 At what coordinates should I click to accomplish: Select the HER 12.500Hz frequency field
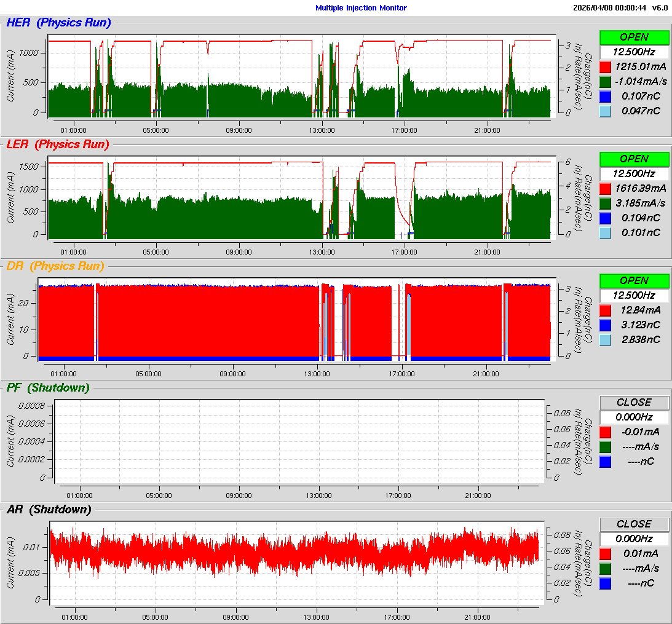[x=634, y=52]
